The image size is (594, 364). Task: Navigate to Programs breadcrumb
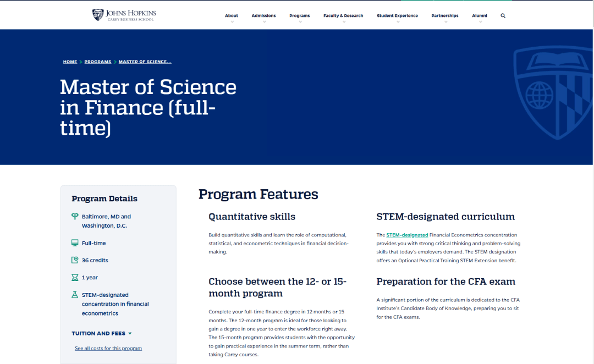tap(98, 62)
